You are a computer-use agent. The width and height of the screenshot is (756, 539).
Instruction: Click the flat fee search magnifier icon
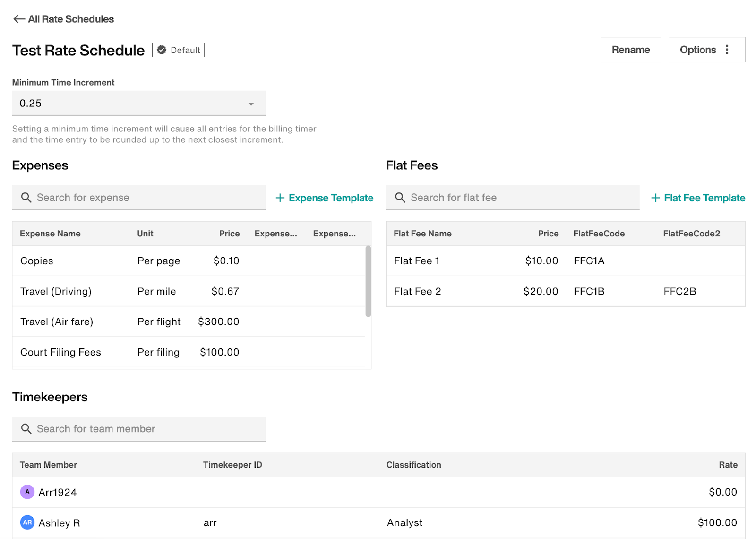(x=400, y=198)
